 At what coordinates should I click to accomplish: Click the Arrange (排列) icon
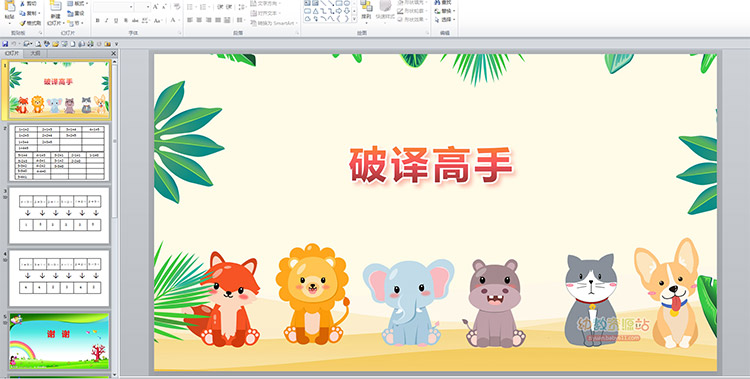coord(366,6)
